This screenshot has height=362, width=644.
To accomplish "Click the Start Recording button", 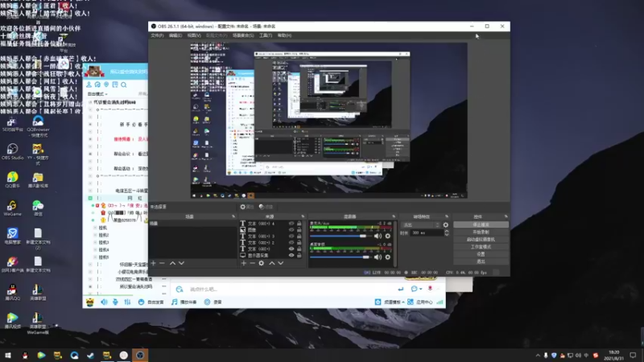I will click(x=481, y=232).
